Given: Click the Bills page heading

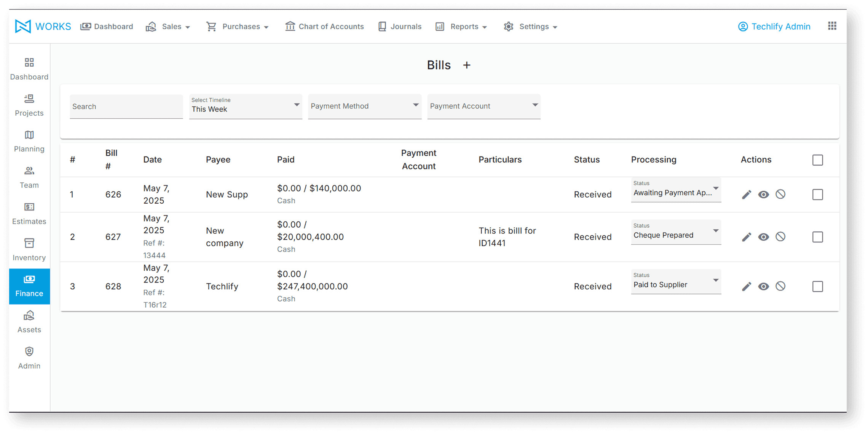Looking at the screenshot, I should 439,65.
